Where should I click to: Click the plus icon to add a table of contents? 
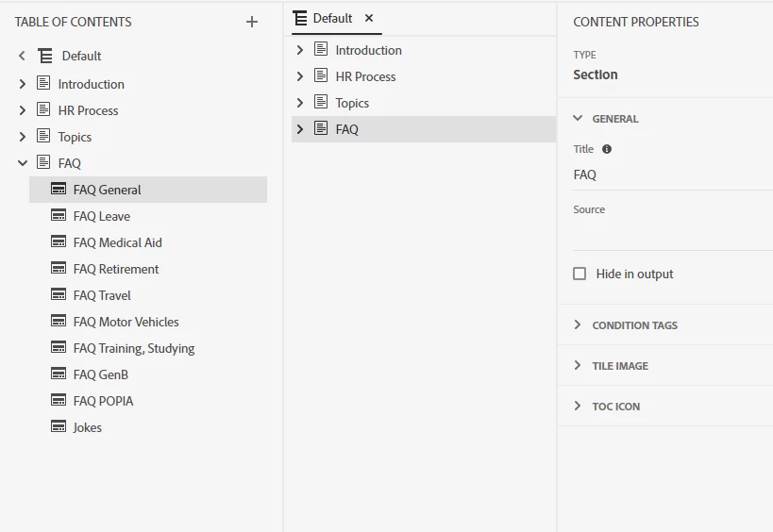point(252,22)
